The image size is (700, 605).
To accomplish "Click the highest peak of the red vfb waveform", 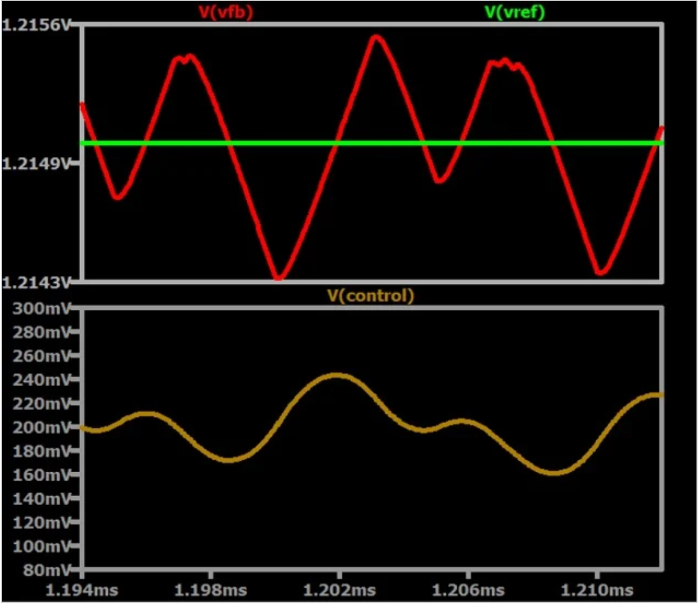I will pyautogui.click(x=377, y=38).
